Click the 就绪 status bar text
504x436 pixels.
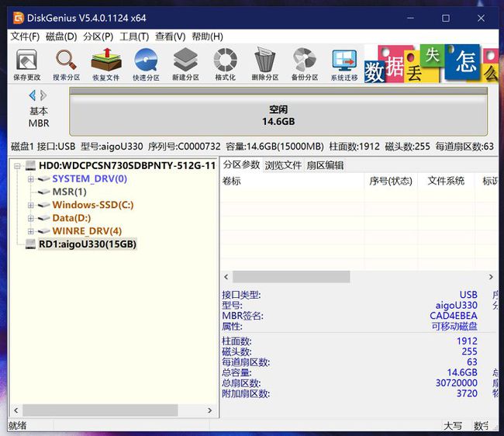17,426
